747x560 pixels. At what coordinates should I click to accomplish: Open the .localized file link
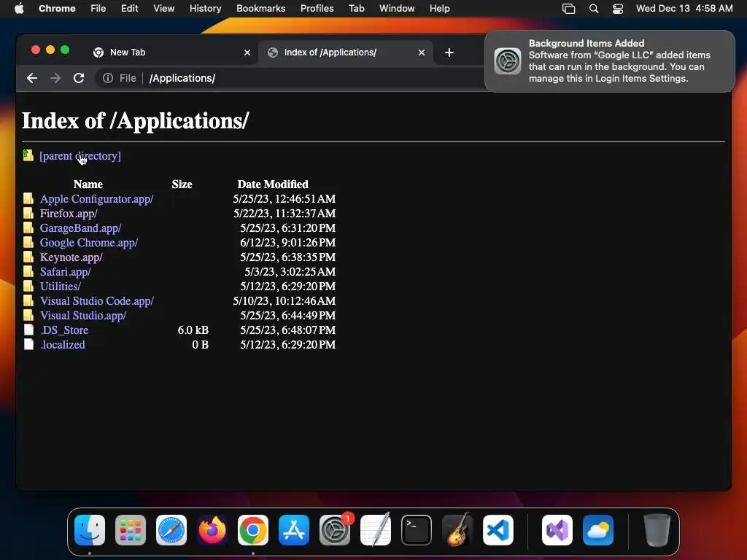coord(63,345)
